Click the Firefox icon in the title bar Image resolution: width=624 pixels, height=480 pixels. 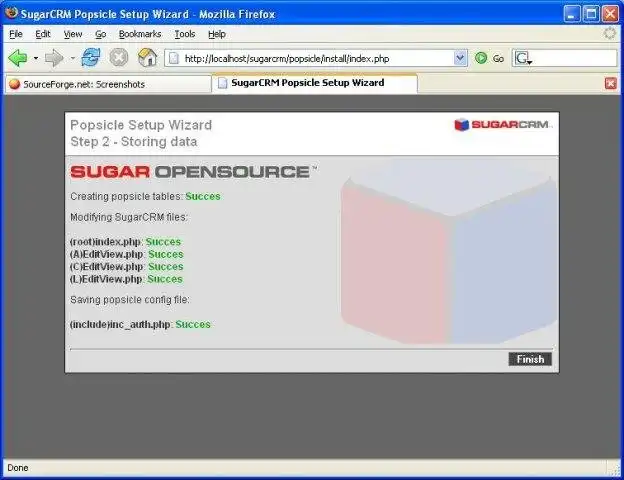point(12,13)
